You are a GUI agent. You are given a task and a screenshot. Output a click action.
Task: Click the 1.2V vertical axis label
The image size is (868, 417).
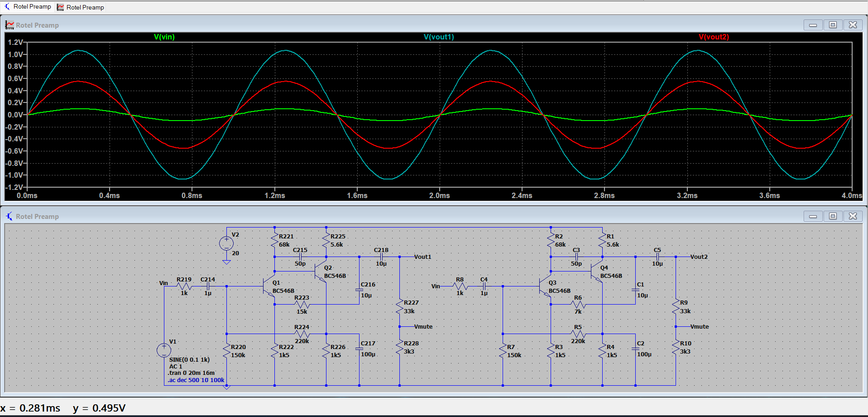pos(15,42)
